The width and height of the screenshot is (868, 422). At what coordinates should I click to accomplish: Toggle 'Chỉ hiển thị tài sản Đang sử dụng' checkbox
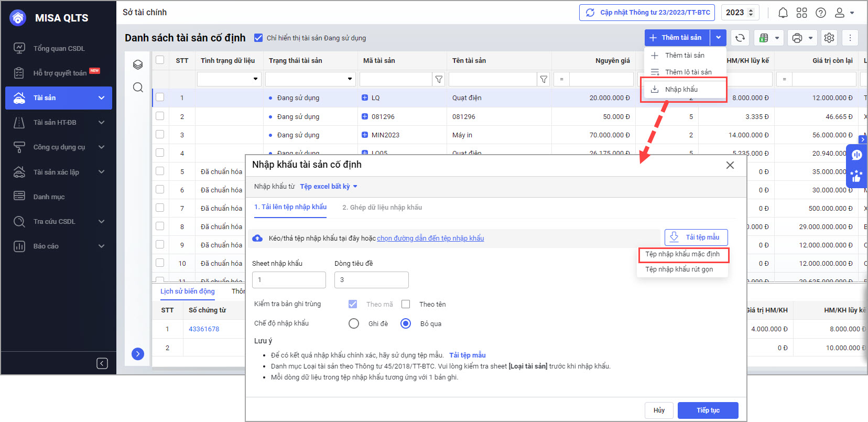pyautogui.click(x=258, y=38)
